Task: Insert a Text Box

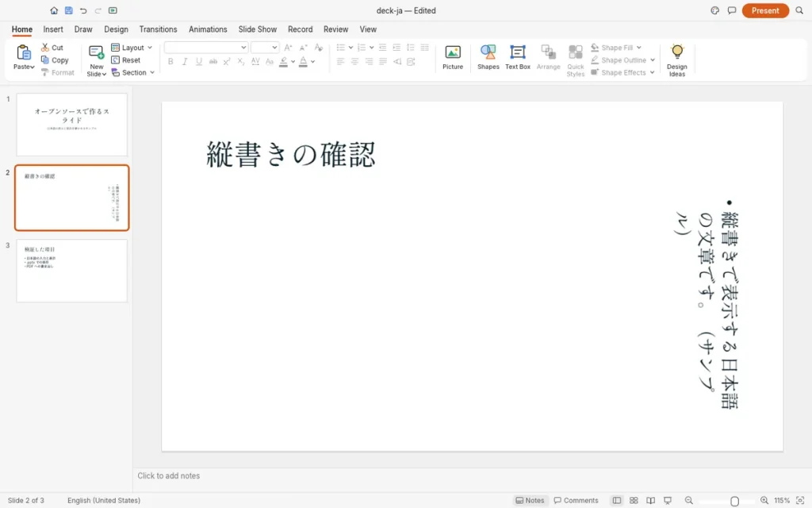Action: click(517, 57)
